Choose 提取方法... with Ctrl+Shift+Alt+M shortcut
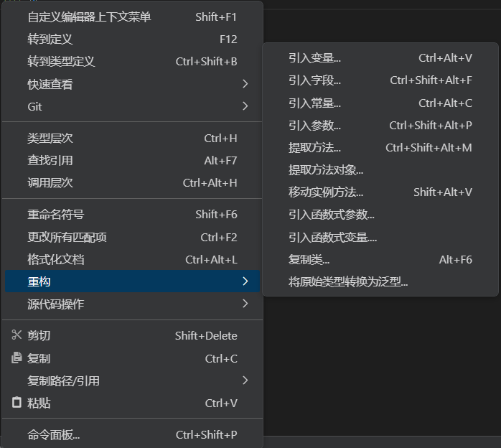Image resolution: width=501 pixels, height=448 pixels. coord(380,148)
